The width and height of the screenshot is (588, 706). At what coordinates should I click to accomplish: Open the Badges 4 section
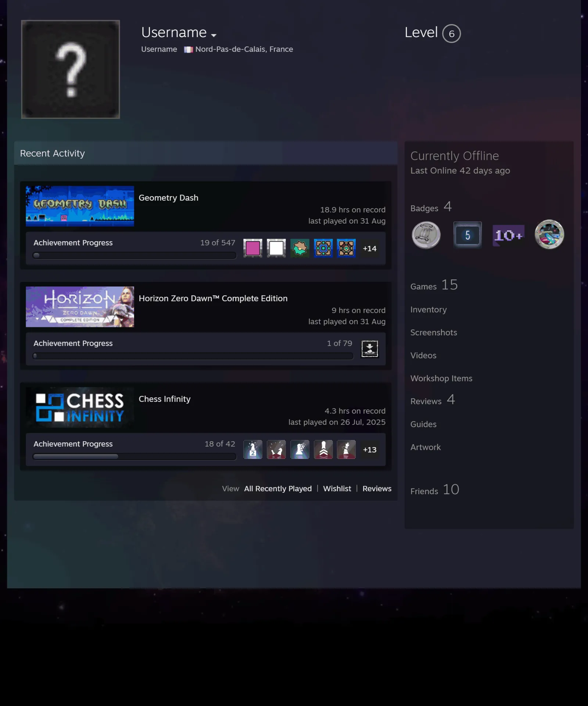(431, 207)
